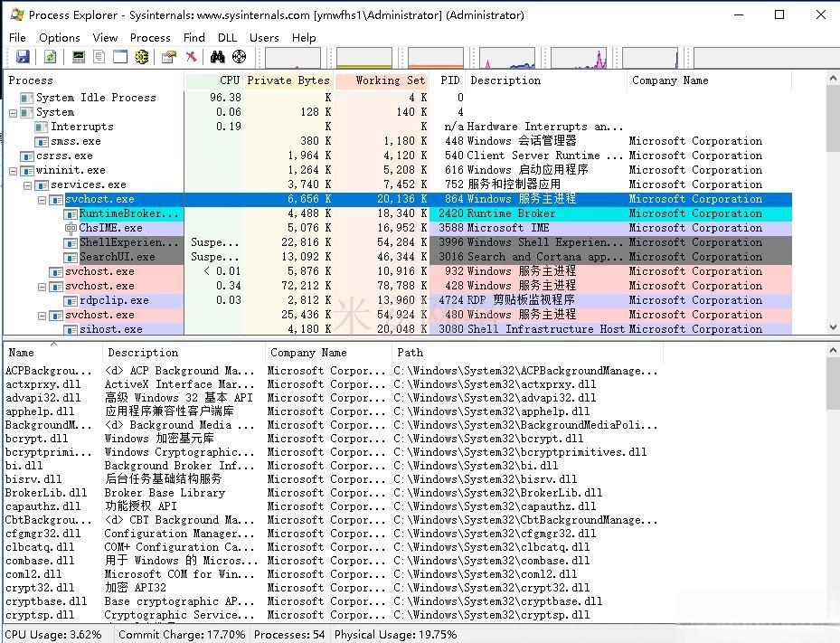Select the System Idle Process row

[398, 98]
